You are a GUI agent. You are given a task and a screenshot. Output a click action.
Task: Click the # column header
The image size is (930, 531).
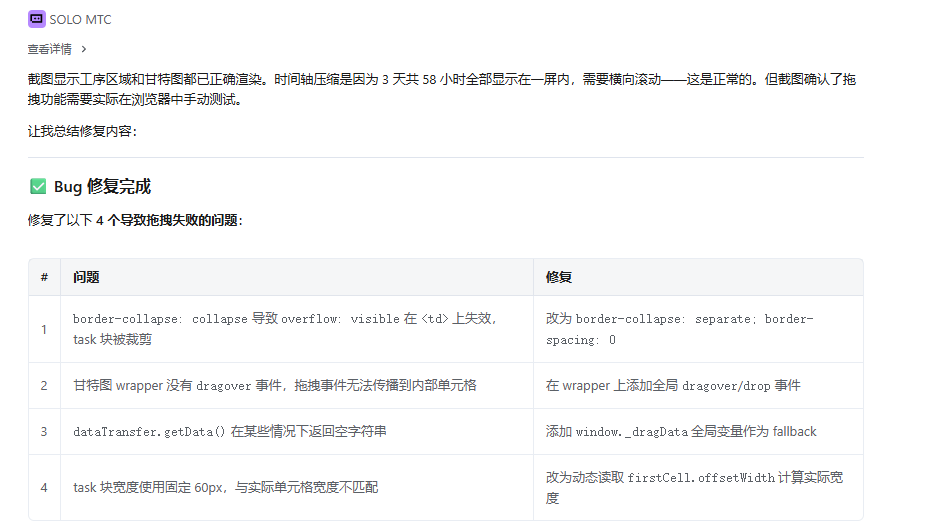tap(44, 277)
